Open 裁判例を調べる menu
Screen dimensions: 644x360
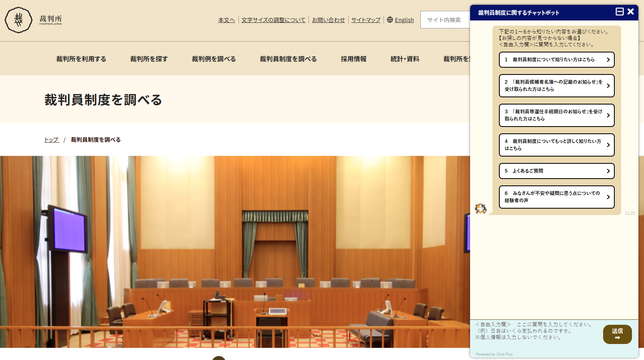pos(214,59)
